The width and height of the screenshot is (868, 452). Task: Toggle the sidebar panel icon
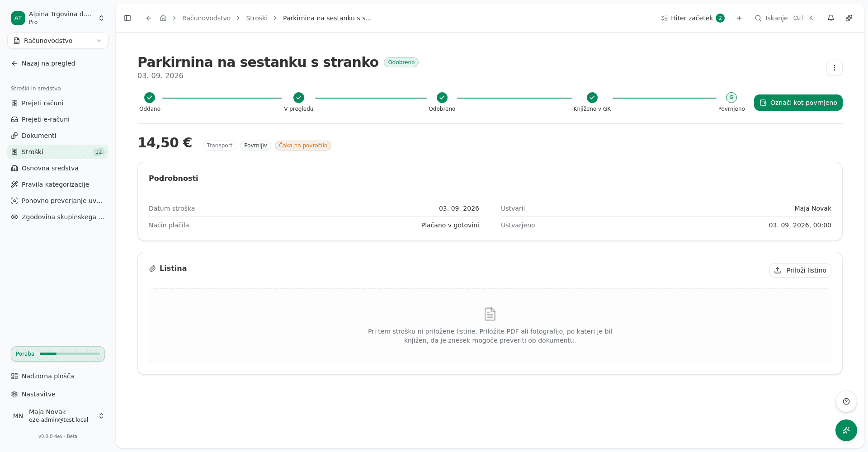(x=127, y=18)
